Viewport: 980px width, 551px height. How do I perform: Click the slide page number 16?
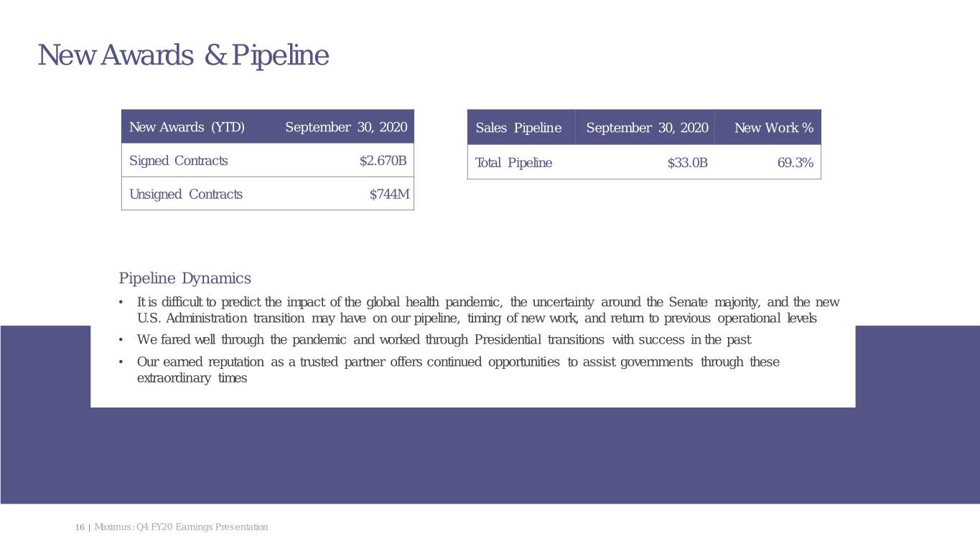pos(79,527)
